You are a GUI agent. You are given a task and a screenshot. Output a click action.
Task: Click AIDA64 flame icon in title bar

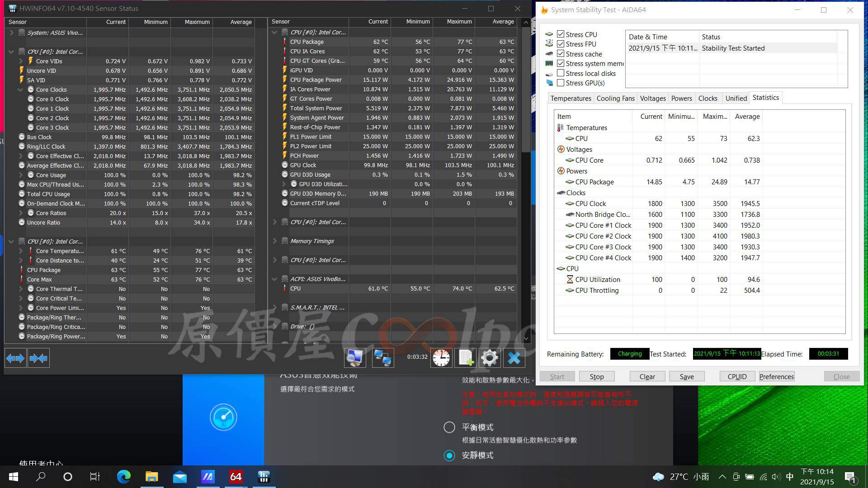[544, 10]
